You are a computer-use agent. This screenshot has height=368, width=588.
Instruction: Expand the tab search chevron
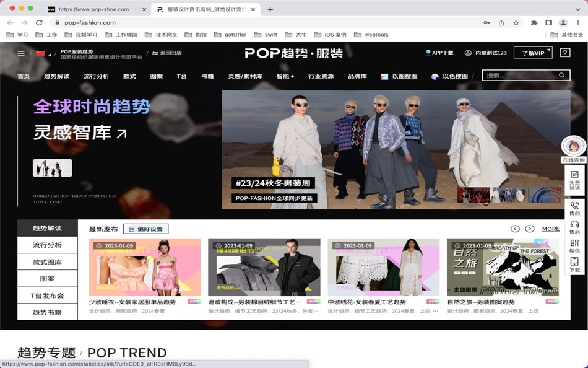point(578,9)
